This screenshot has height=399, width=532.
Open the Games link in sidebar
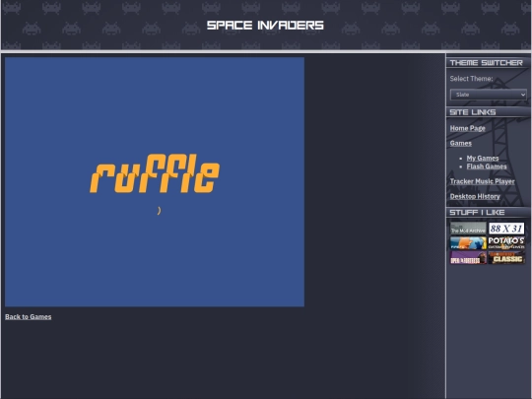point(460,143)
